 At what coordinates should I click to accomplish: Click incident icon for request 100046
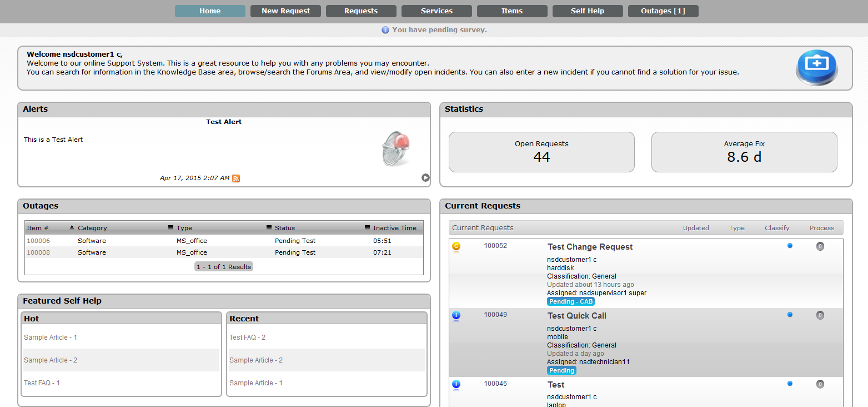[456, 385]
